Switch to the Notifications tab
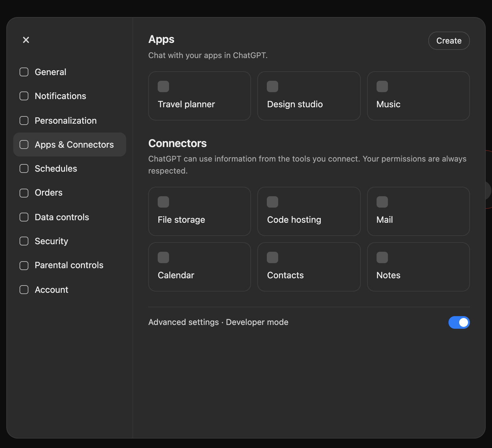The image size is (492, 448). (70, 96)
